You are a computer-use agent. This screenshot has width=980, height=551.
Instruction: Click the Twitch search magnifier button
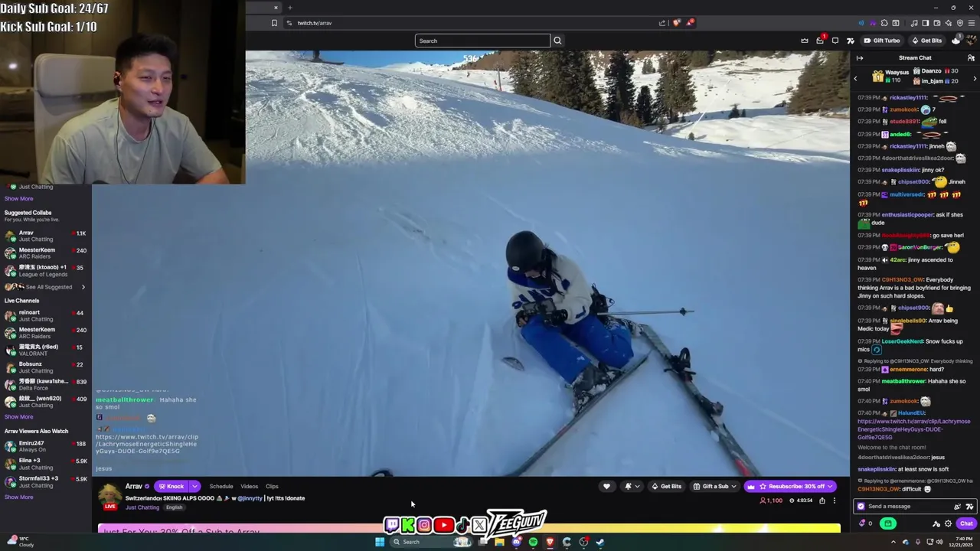point(557,41)
